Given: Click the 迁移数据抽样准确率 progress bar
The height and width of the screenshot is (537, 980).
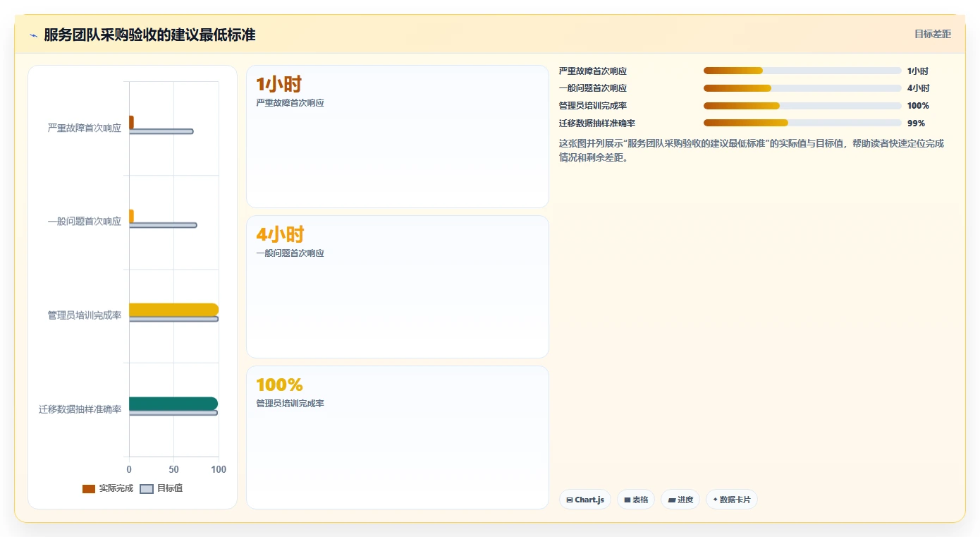Looking at the screenshot, I should 802,123.
